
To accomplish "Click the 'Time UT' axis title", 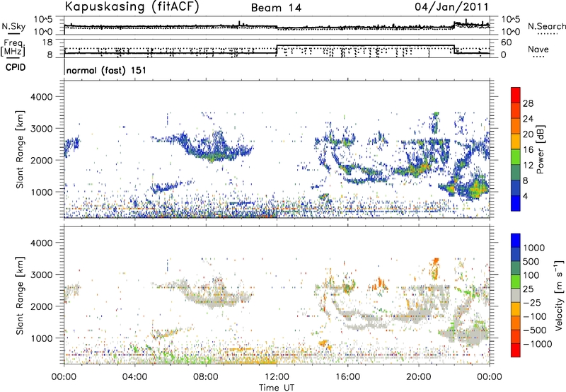I will pos(277,388).
